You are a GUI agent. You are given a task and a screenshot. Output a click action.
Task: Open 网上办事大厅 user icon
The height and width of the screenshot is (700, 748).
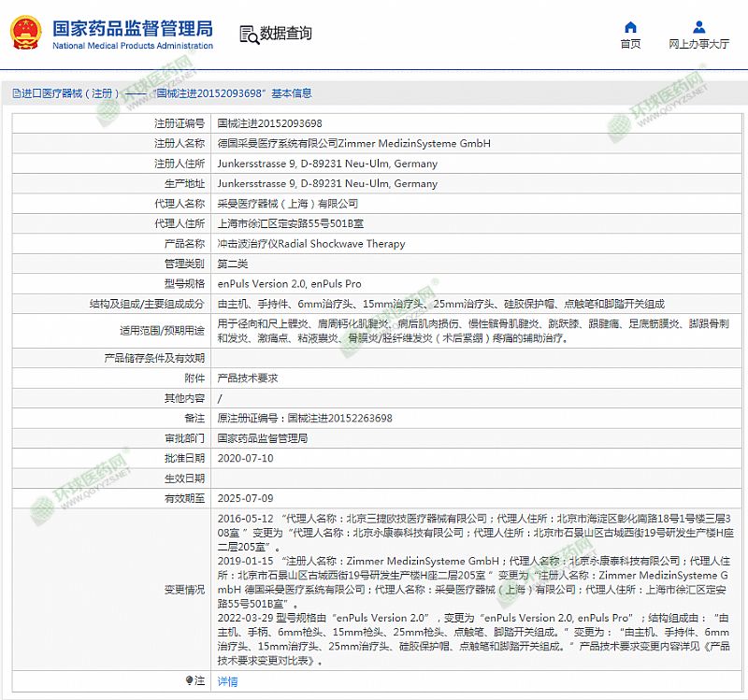click(699, 27)
